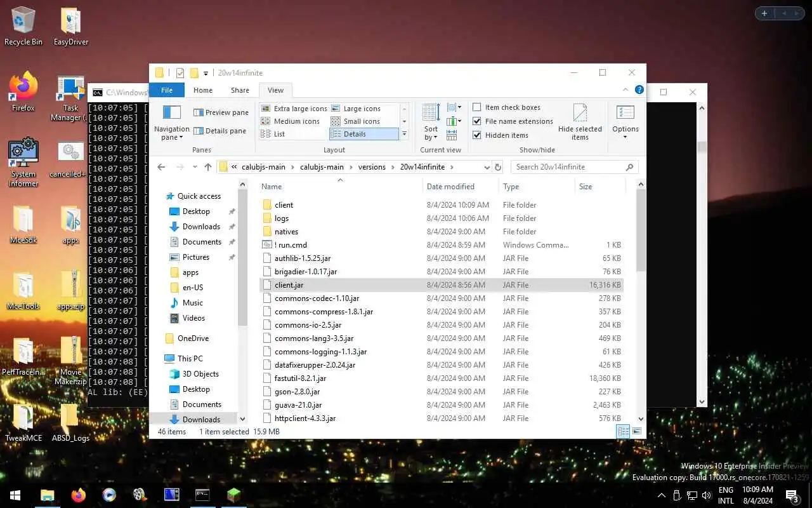Switch layout to Small icons
812x508 pixels.
(355, 121)
